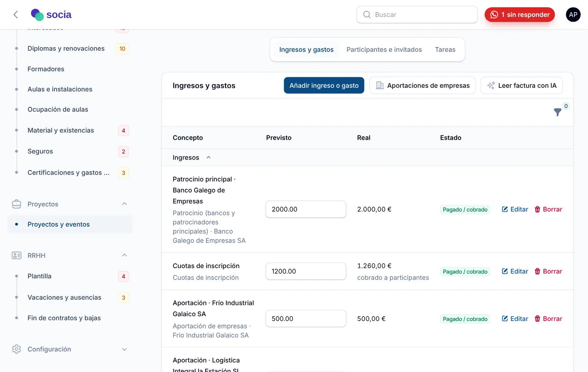The image size is (588, 372).
Task: Open the filter funnel icon
Action: pos(557,112)
